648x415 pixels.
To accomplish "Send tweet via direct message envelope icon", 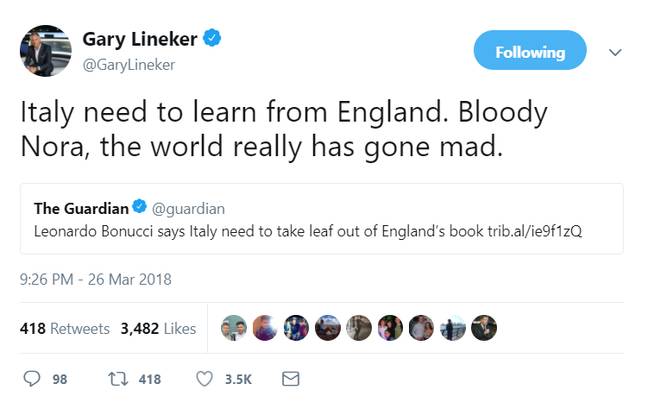I will [x=291, y=379].
